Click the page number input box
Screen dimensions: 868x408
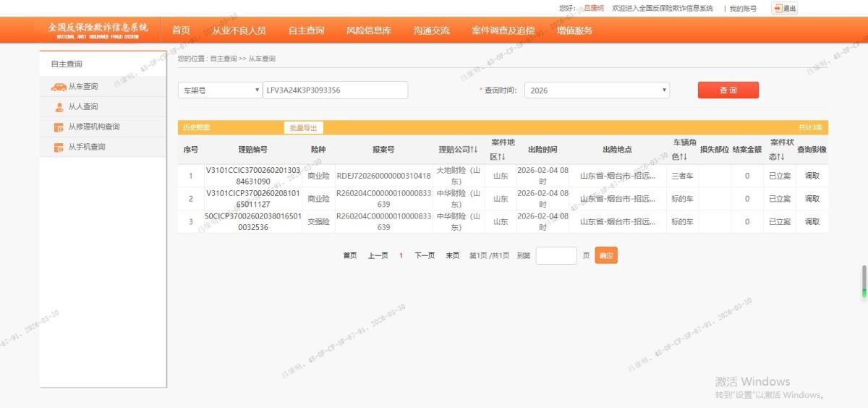tap(556, 255)
